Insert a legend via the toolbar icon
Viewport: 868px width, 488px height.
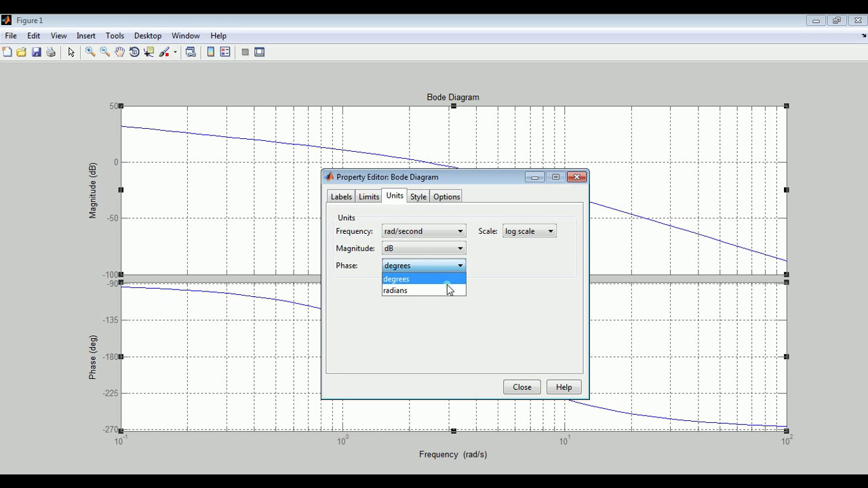coord(225,52)
